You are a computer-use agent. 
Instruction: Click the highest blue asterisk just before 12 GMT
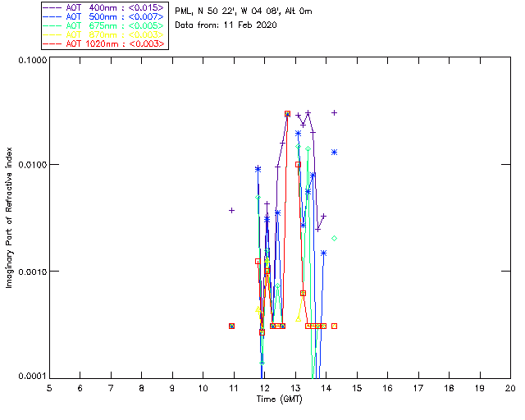[258, 168]
